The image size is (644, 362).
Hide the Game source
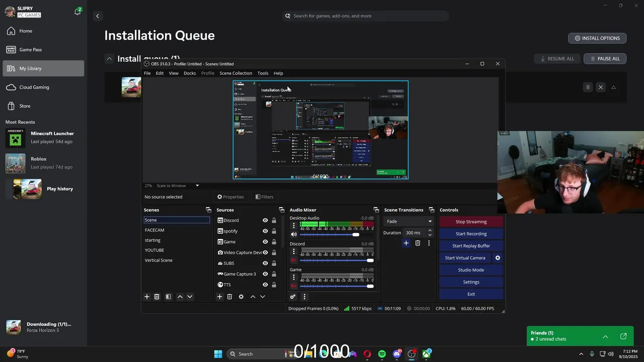coord(265,242)
